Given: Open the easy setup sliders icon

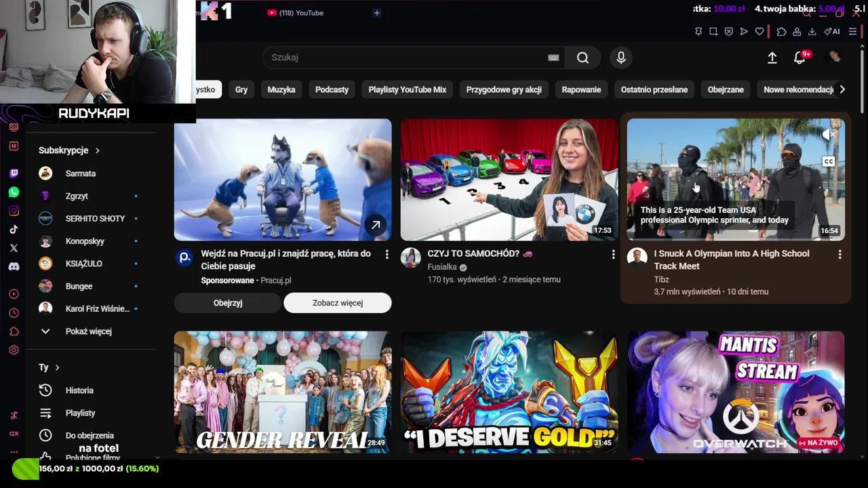Looking at the screenshot, I should click(853, 31).
